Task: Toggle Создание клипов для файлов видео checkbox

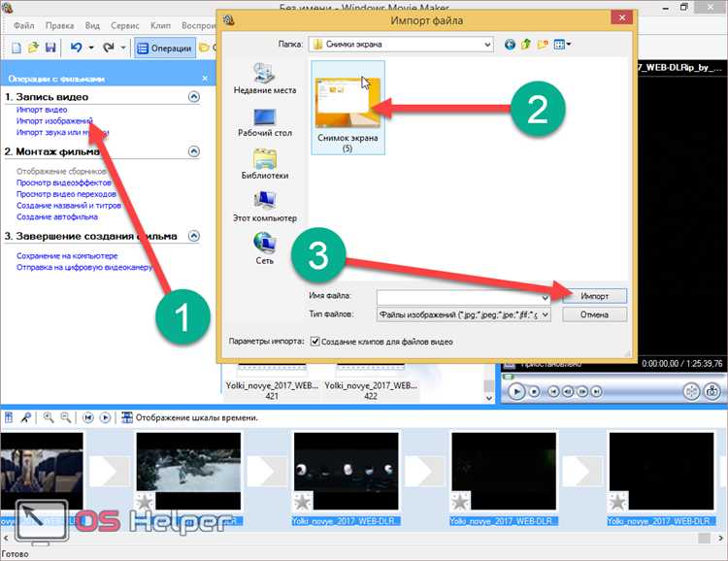Action: pyautogui.click(x=315, y=342)
